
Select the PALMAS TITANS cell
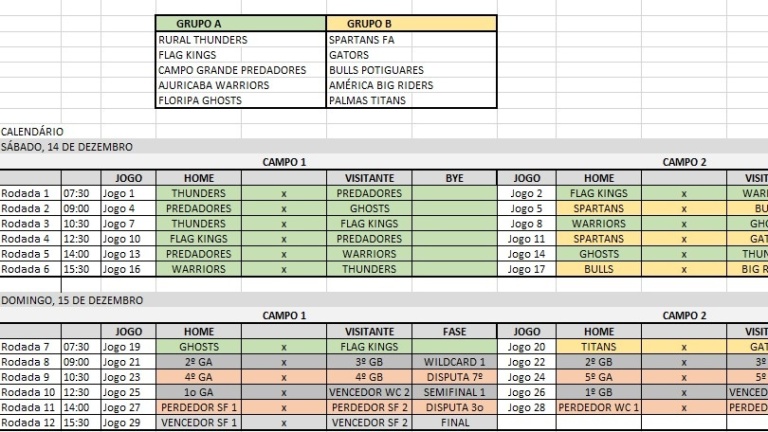click(411, 100)
